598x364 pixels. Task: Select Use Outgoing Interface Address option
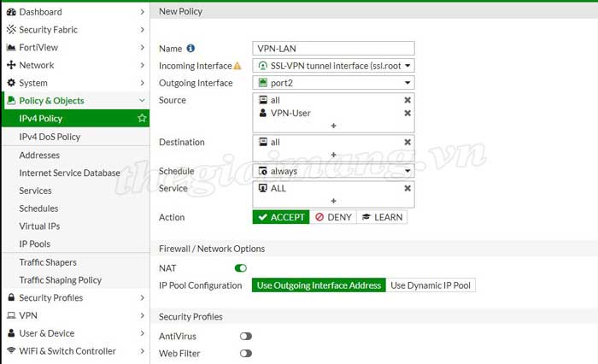(319, 285)
